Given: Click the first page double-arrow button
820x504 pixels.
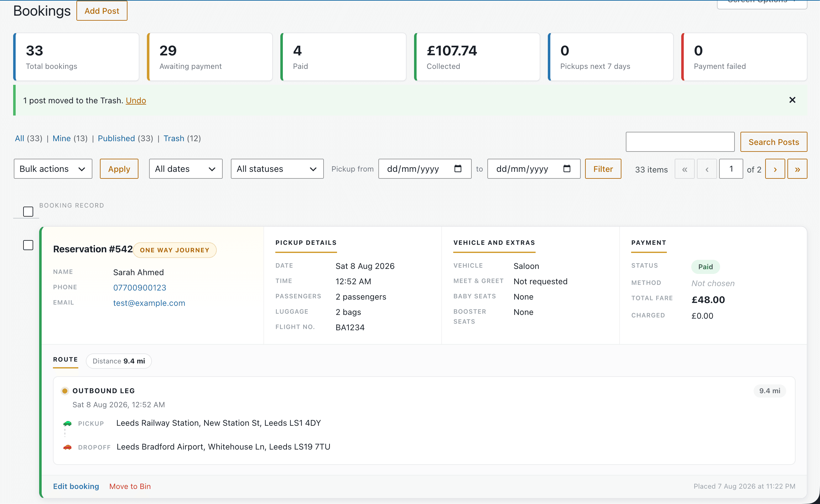Looking at the screenshot, I should [x=685, y=169].
